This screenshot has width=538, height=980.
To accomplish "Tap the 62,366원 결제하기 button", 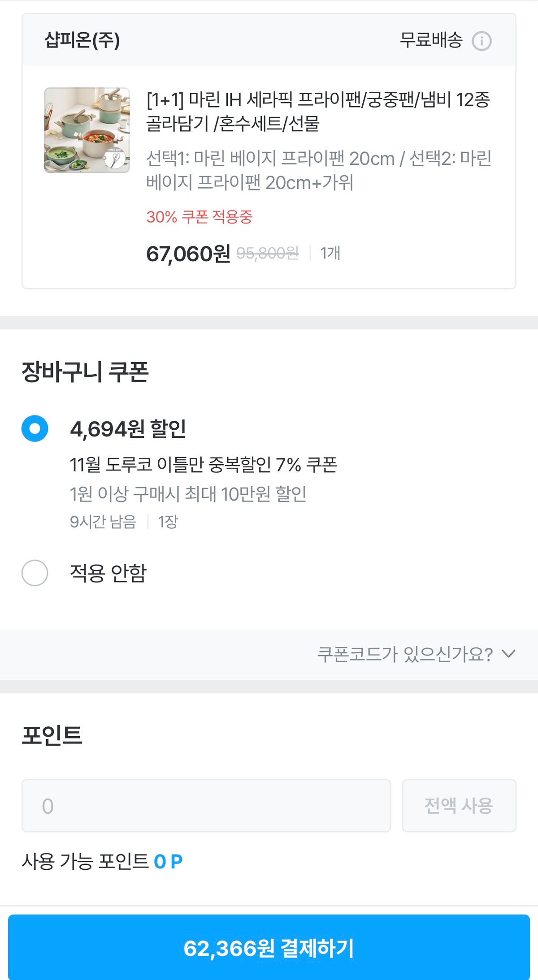I will click(x=269, y=948).
